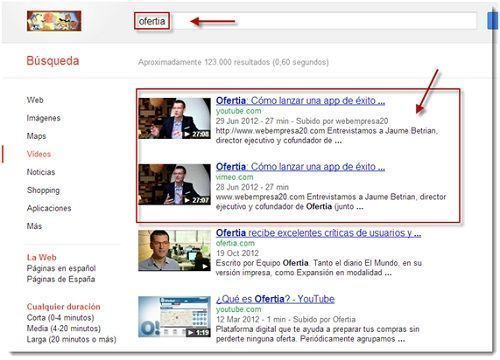Open the vimeo.com result title 'Cómo lanzar una app'
Screen dimensions: 500x360
click(300, 166)
